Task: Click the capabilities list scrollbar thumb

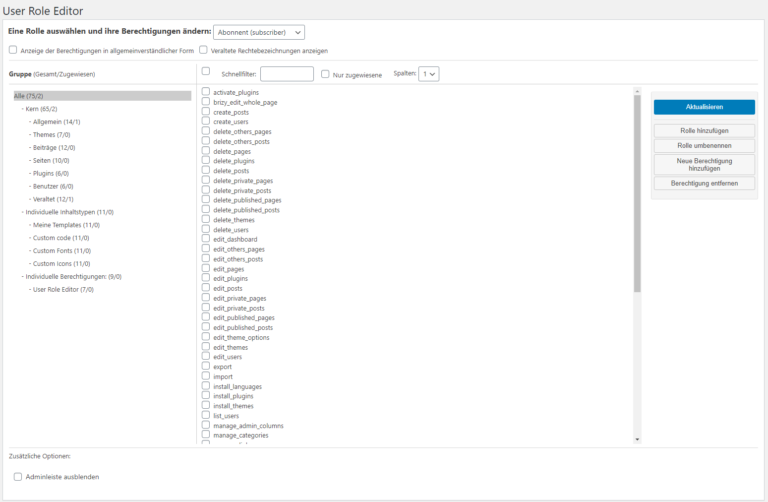Action: [x=637, y=190]
